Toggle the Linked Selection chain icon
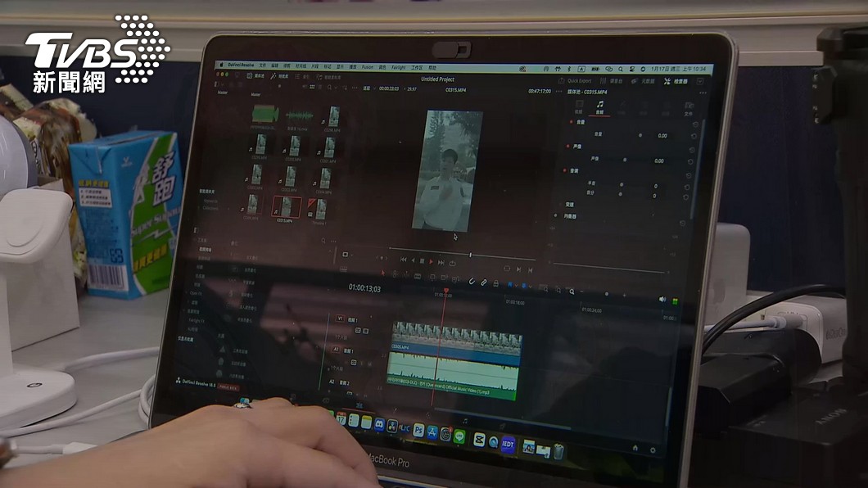Screen dimensions: 868x488 [483, 282]
